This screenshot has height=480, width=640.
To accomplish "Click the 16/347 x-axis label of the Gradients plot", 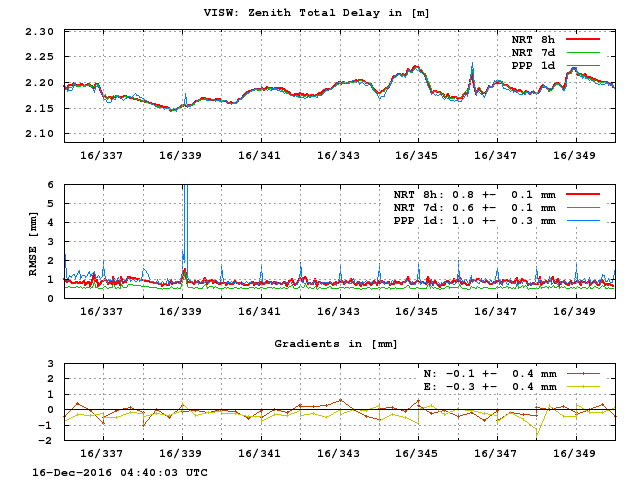I will pos(495,453).
